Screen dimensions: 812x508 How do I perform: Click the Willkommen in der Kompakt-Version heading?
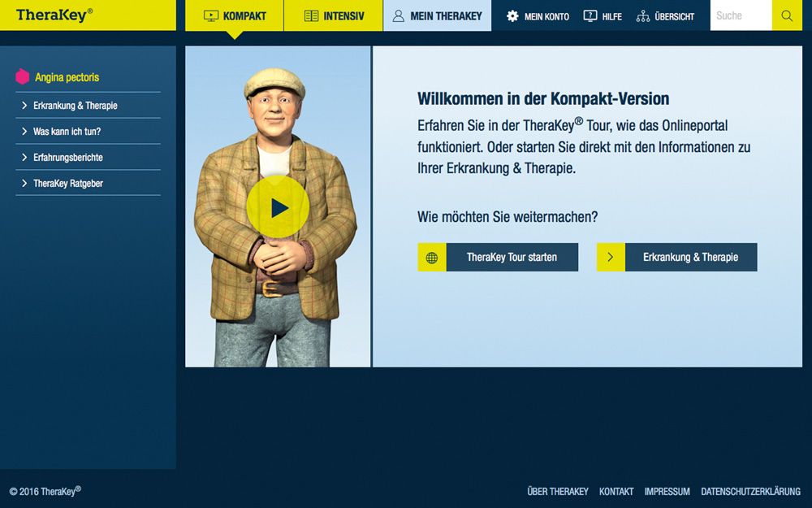543,98
